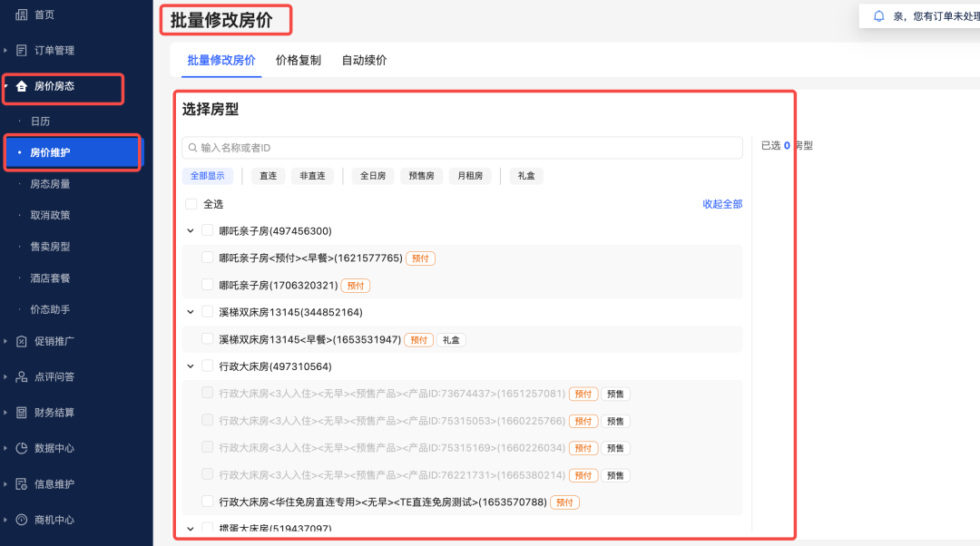Collapse the 行政大床房(497310564) group chevron
This screenshot has height=546, width=980.
pos(191,366)
